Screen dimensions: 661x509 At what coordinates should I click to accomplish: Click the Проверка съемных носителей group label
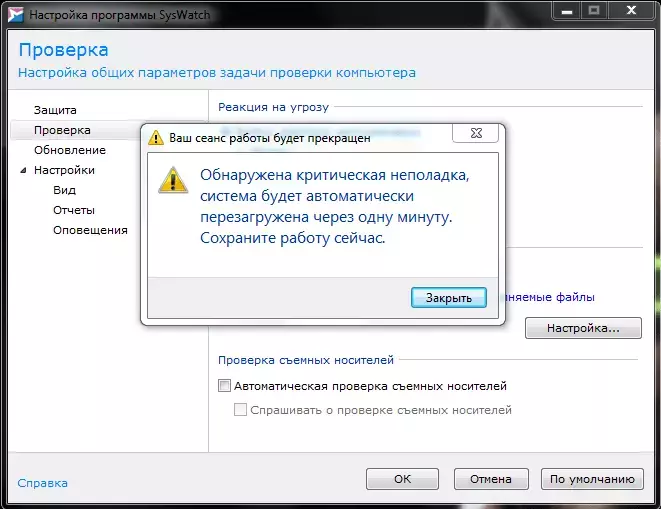pyautogui.click(x=306, y=360)
